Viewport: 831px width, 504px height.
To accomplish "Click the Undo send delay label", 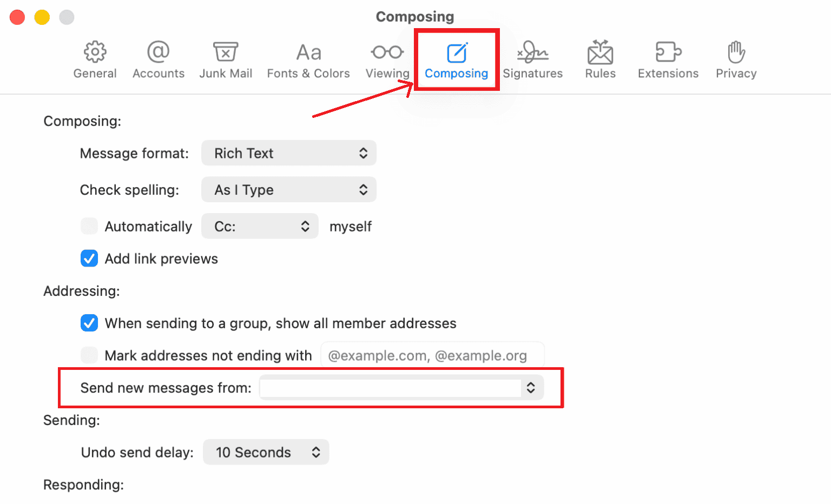I will point(137,453).
